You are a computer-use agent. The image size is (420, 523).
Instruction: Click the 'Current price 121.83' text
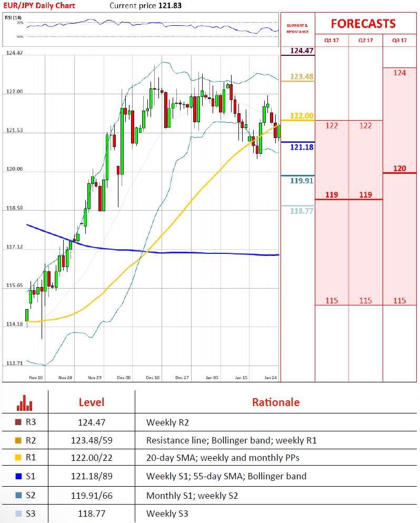point(146,5)
